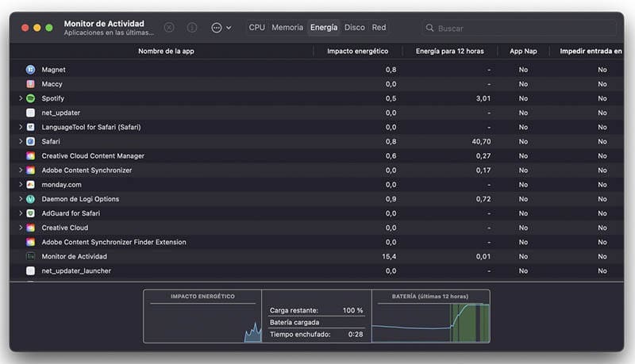Open the more options ellipsis dropdown
Image resolution: width=635 pixels, height=364 pixels.
(x=221, y=28)
